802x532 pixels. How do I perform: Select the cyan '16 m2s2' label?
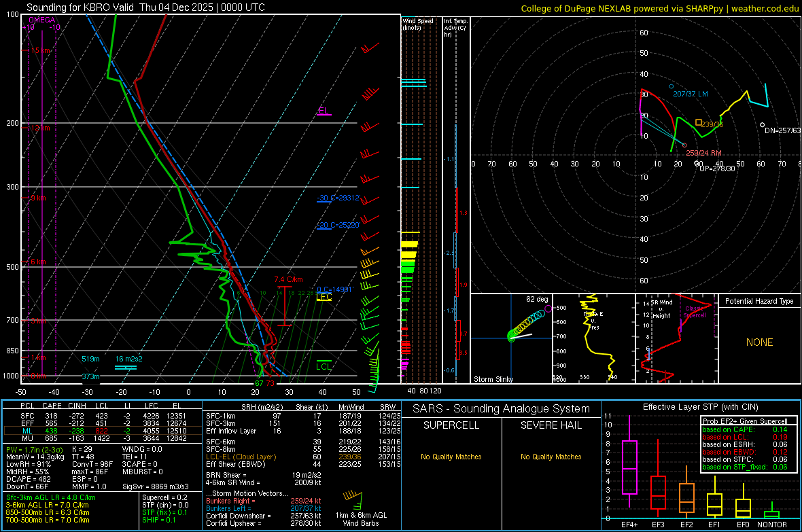pyautogui.click(x=129, y=359)
